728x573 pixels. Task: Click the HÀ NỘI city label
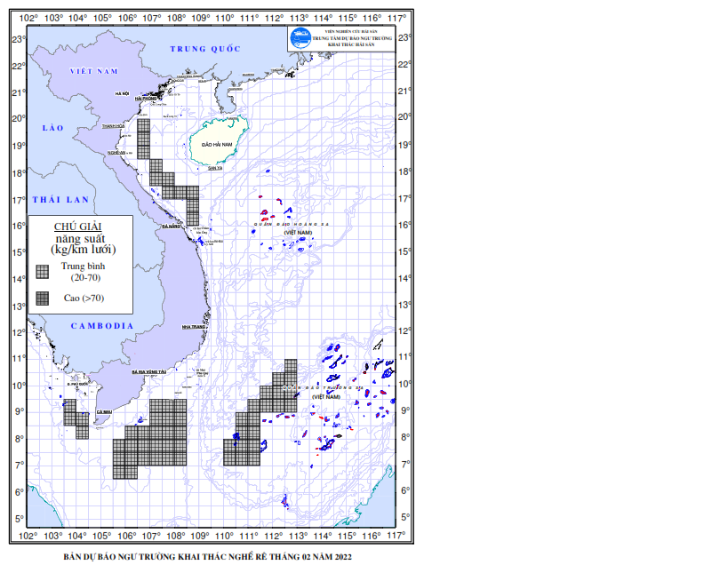tap(122, 93)
